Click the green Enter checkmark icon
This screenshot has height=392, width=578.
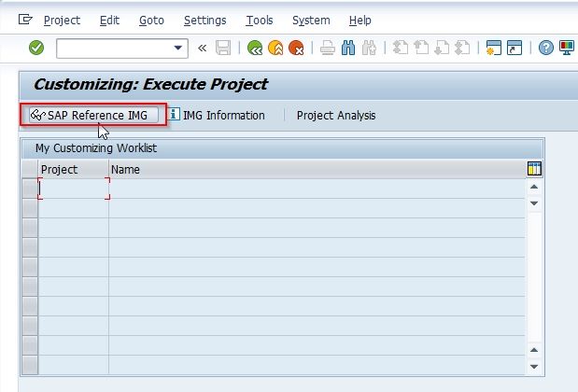(x=36, y=48)
